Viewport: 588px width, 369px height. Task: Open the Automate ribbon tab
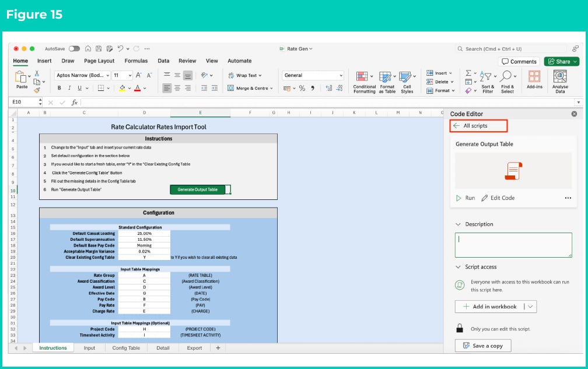click(x=240, y=61)
